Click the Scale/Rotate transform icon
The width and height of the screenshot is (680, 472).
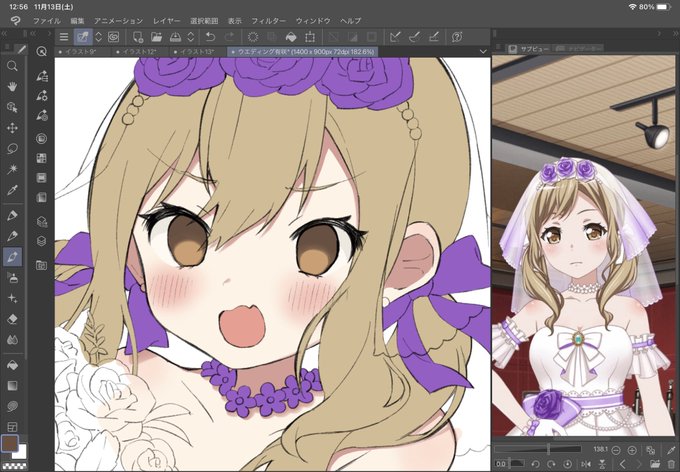pyautogui.click(x=310, y=37)
